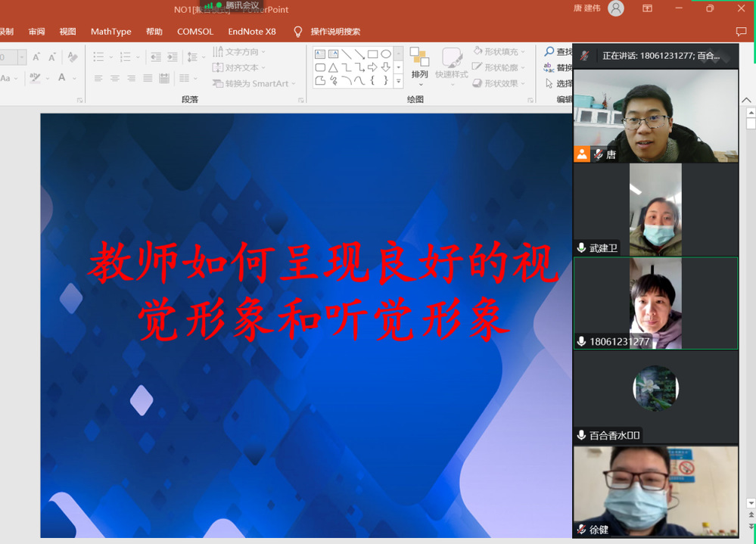Screen dimensions: 756x544
Task: Click the increase font size icon
Action: tap(36, 58)
